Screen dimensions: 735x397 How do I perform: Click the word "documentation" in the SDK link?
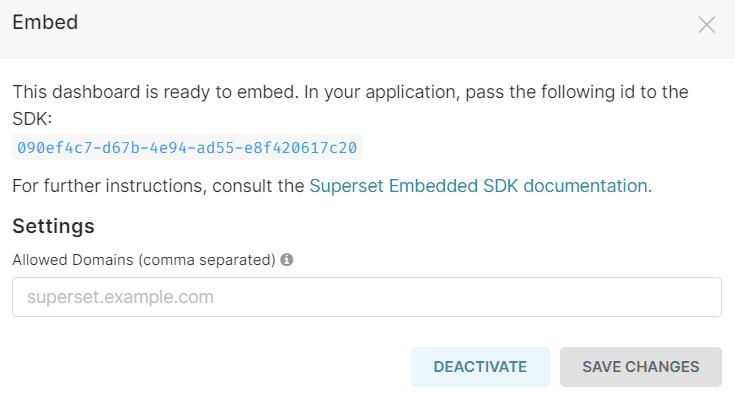point(587,186)
